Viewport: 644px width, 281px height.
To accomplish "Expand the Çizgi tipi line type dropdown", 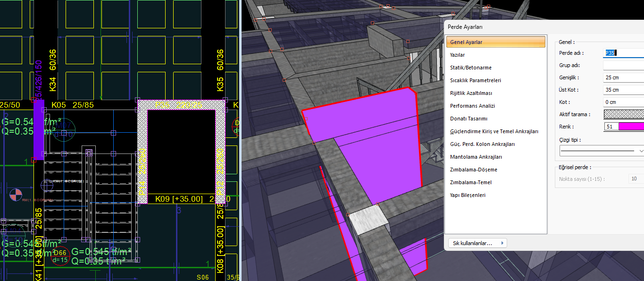I will tap(640, 151).
